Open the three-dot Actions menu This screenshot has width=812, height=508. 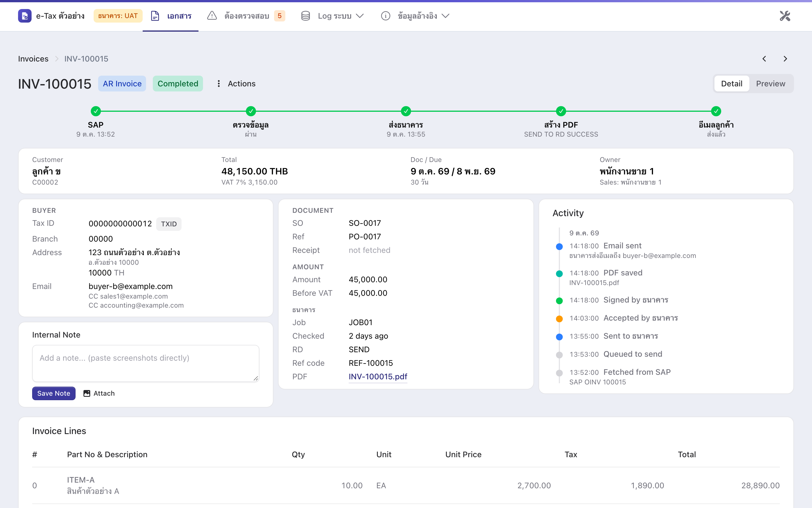(x=236, y=84)
